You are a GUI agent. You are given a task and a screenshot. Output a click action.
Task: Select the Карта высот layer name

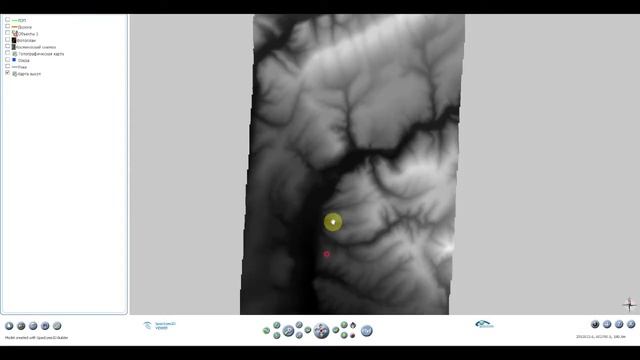click(29, 74)
